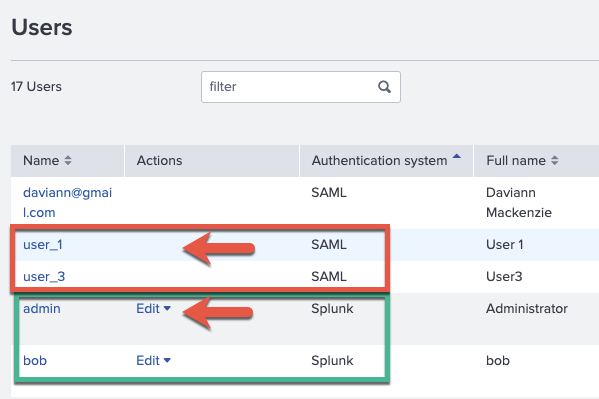599x399 pixels.
Task: Open the user_3 user link
Action: coord(44,276)
